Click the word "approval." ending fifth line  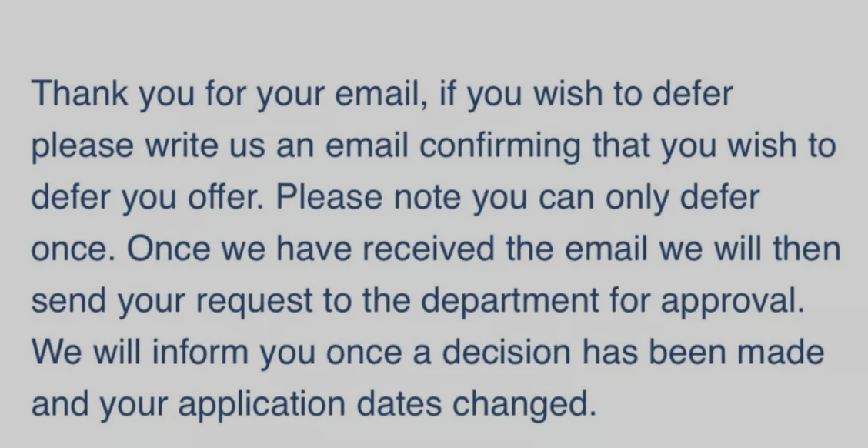point(733,302)
